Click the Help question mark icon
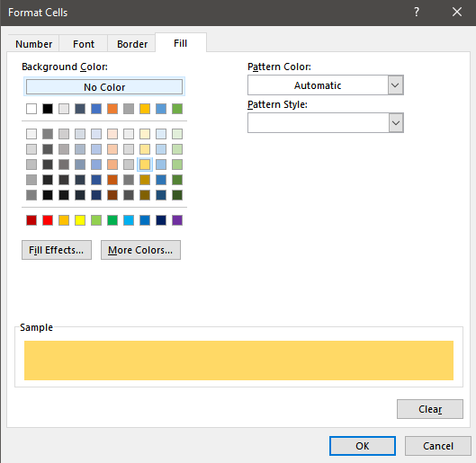The height and width of the screenshot is (463, 476). click(x=417, y=12)
